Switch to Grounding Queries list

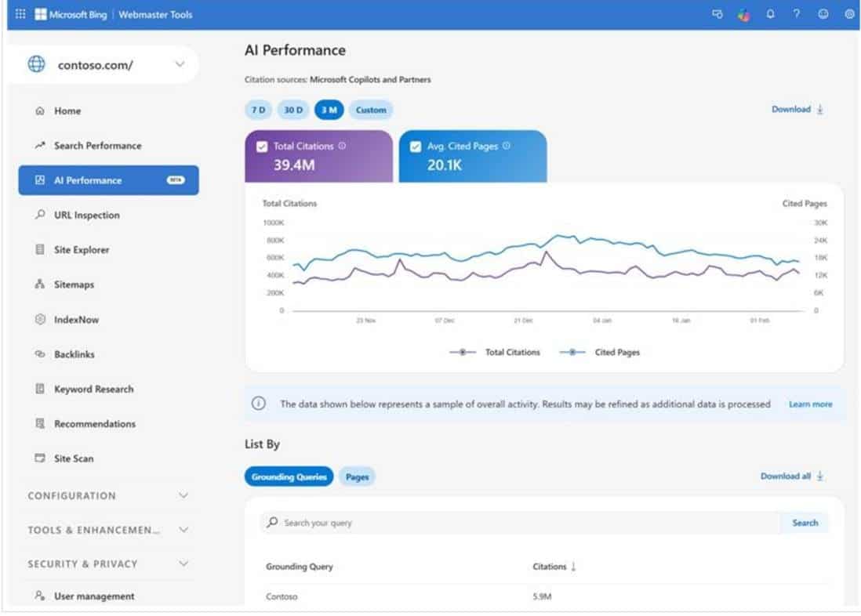tap(289, 476)
